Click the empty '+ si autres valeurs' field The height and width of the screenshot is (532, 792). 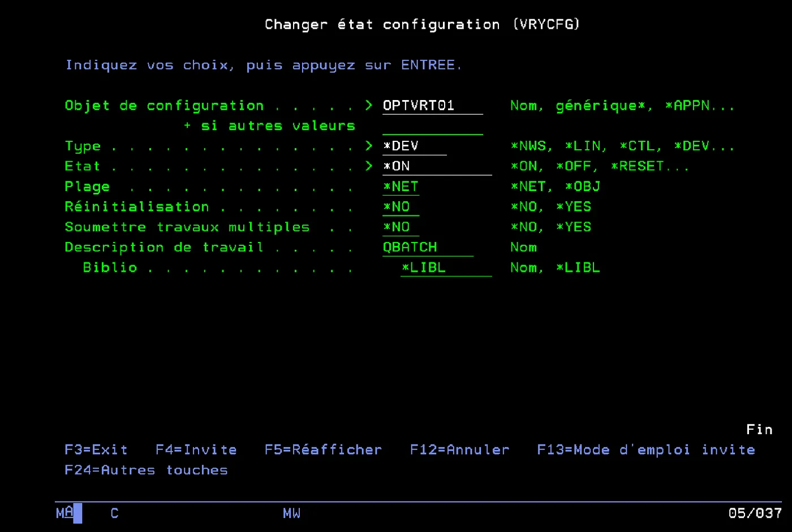(x=432, y=126)
